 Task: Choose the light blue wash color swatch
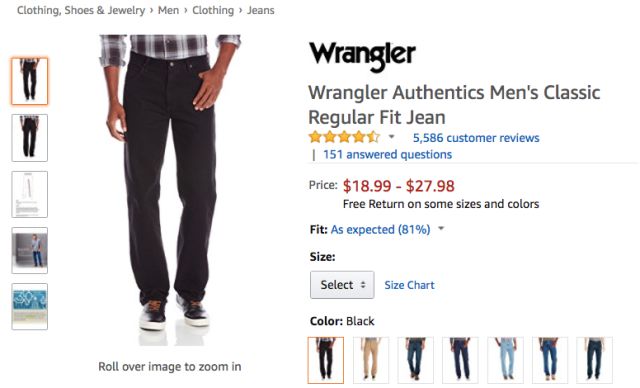coord(505,360)
